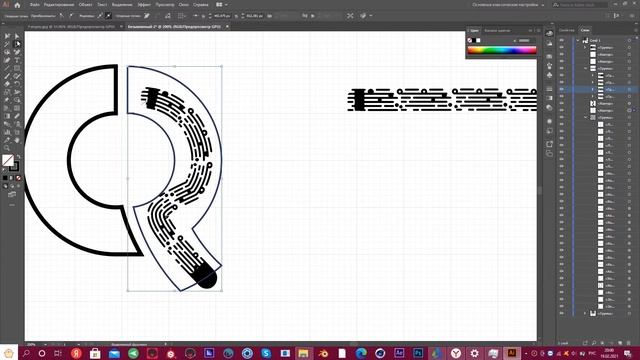Open Blender from the taskbar
Viewport: 640px width, 360px height.
(x=323, y=353)
